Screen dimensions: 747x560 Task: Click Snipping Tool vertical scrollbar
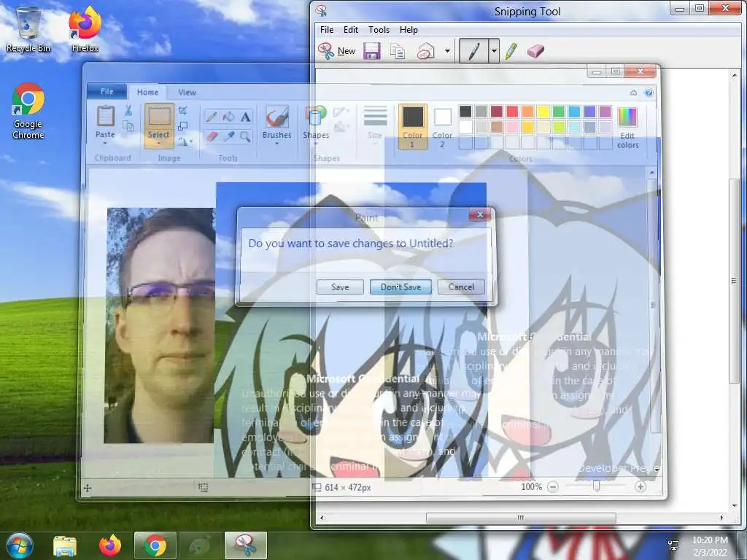click(x=734, y=281)
